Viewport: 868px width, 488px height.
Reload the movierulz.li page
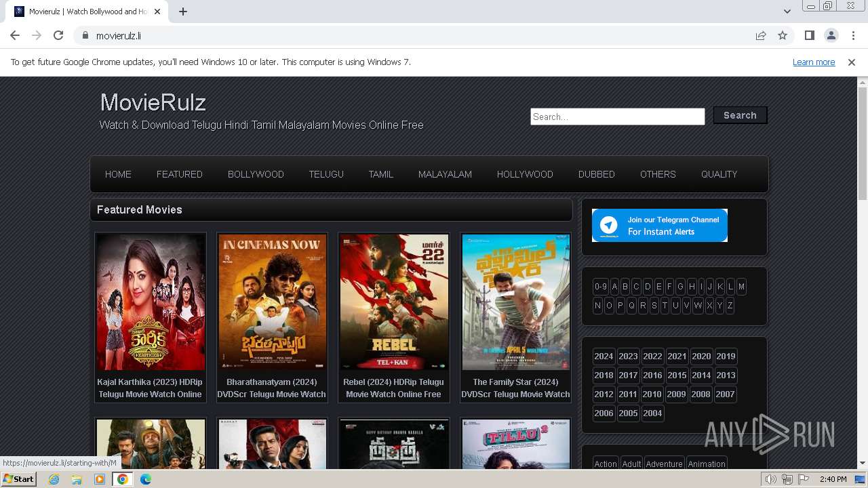[x=58, y=35]
